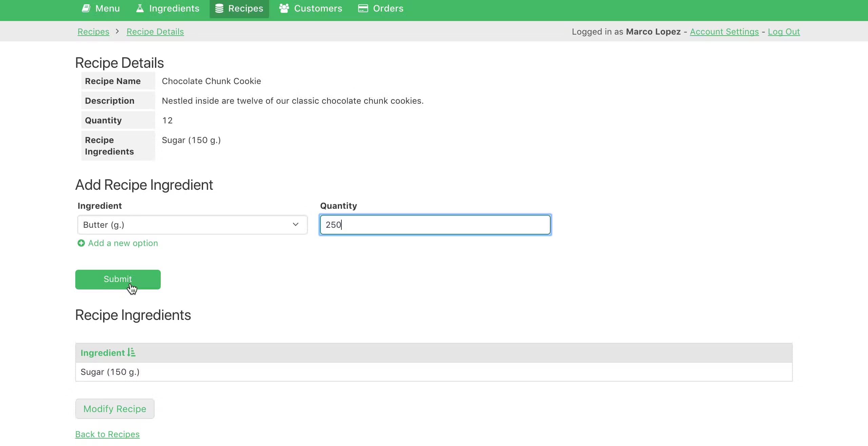Screen dimensions: 868x446
Task: Click the Ingredients flask icon
Action: 140,8
